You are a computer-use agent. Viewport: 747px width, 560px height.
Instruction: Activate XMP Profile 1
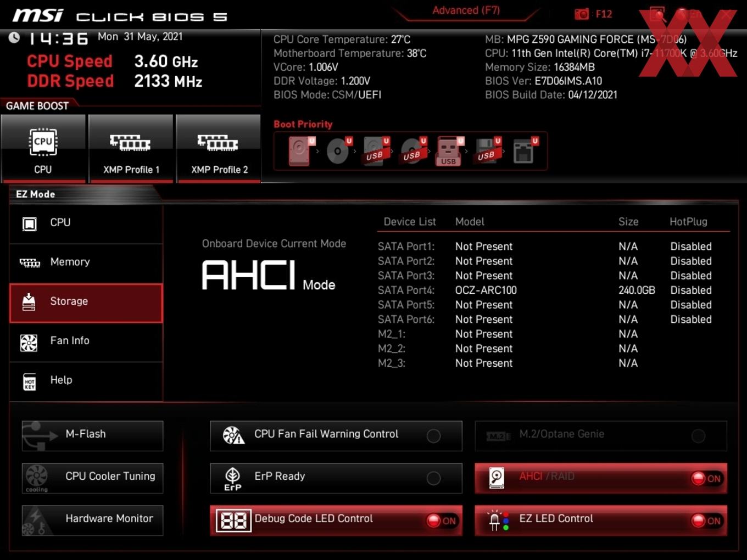[x=131, y=148]
